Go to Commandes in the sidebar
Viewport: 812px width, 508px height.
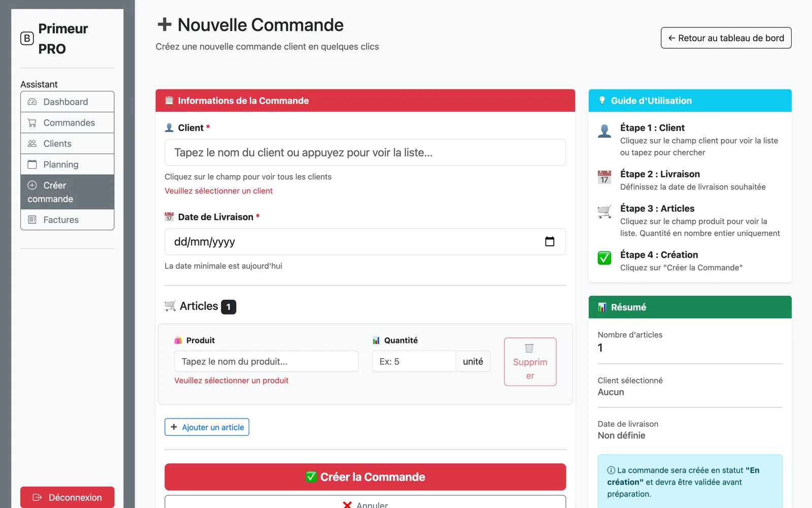(67, 122)
